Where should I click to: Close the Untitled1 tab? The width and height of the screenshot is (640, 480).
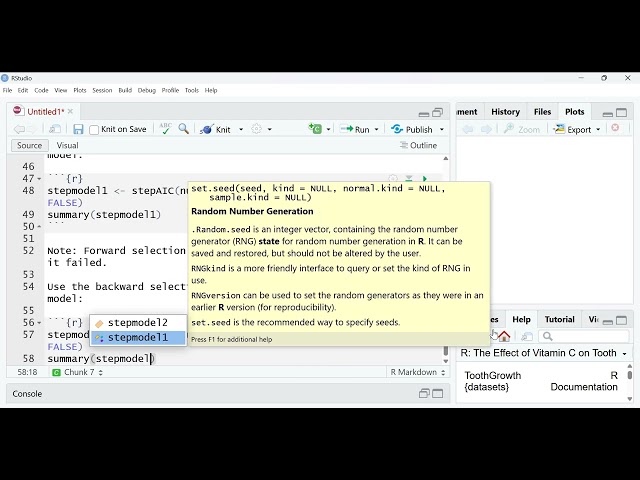(x=71, y=111)
